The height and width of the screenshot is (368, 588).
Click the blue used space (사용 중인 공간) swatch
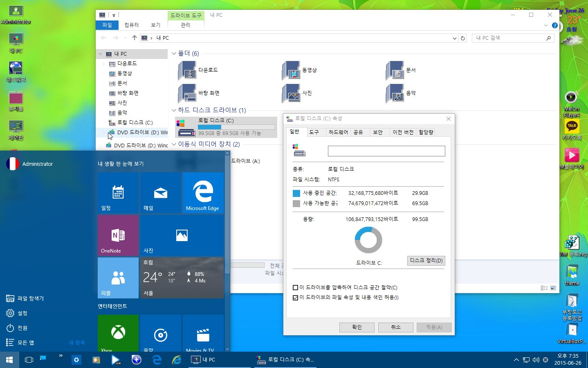click(x=296, y=193)
